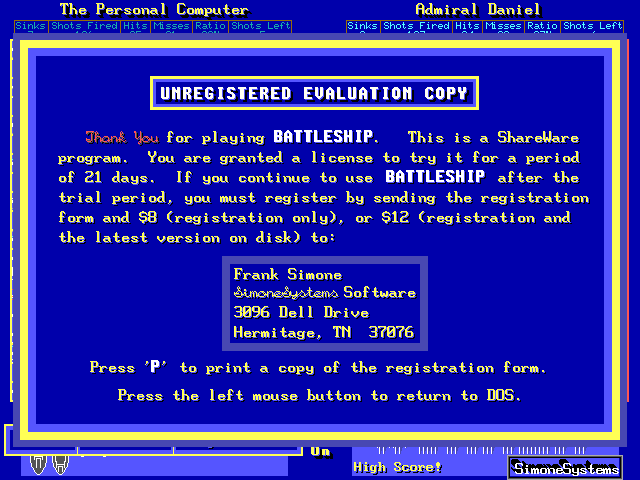Click the red 'Thank You' script text
This screenshot has height=480, width=640.
pos(122,137)
